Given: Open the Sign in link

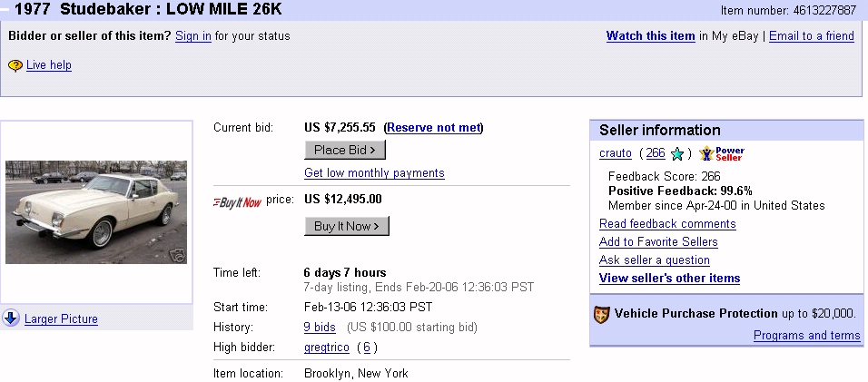Looking at the screenshot, I should [193, 36].
